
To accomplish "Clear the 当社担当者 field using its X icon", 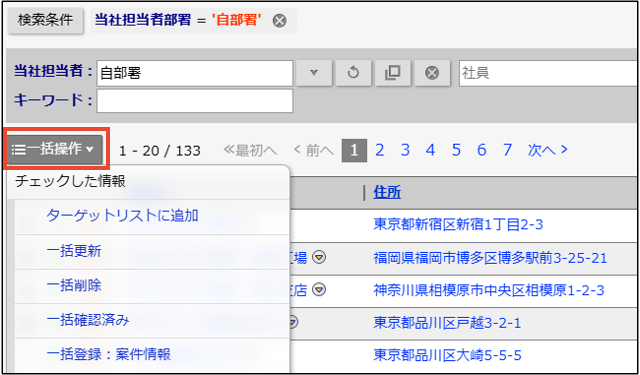I will (432, 73).
